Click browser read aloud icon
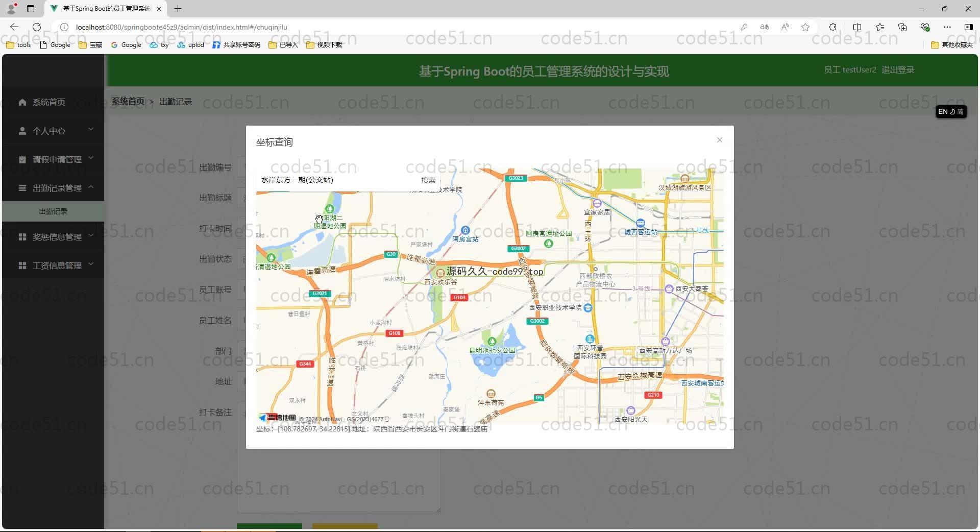This screenshot has height=532, width=980. click(785, 27)
